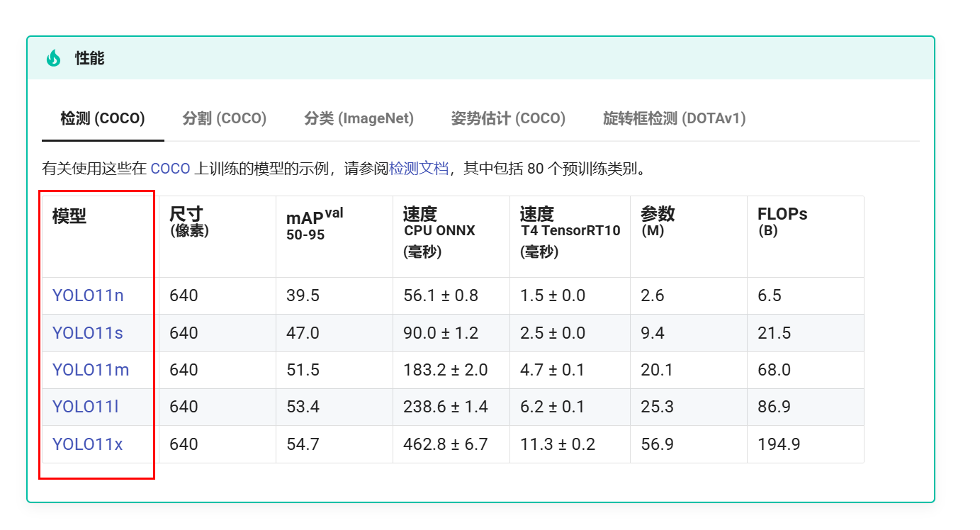Open the YOLO11n model link
Viewport: 980px width, 530px height.
(88, 295)
